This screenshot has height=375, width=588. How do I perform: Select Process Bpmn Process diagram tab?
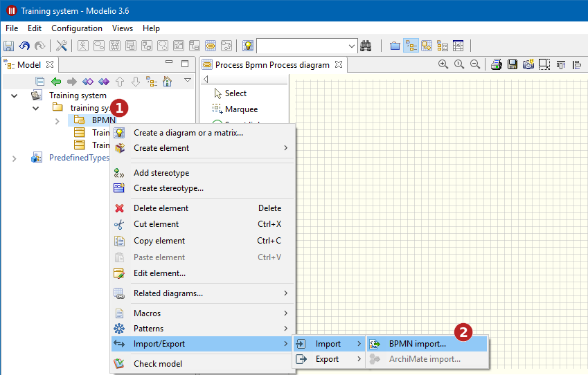tap(272, 65)
